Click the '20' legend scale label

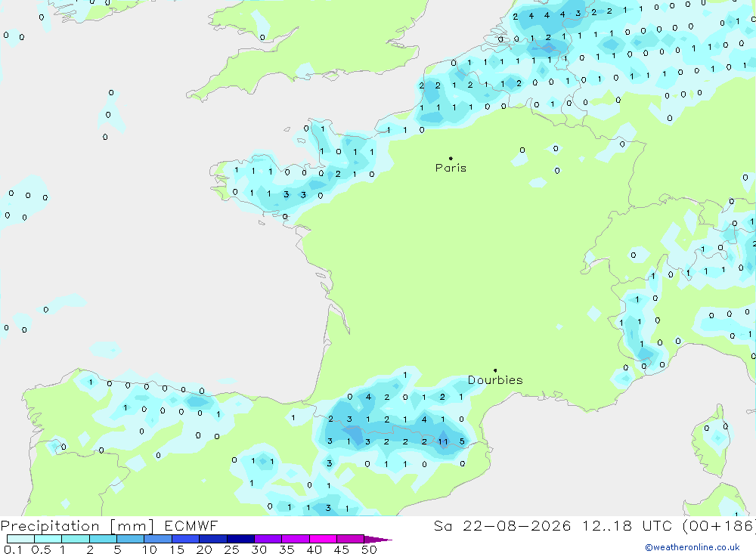coord(204,549)
